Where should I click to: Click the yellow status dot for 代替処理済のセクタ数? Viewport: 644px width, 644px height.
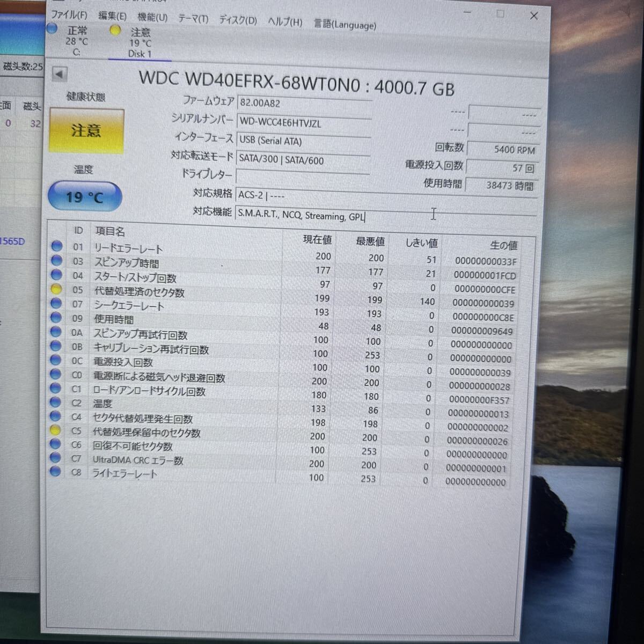56,289
